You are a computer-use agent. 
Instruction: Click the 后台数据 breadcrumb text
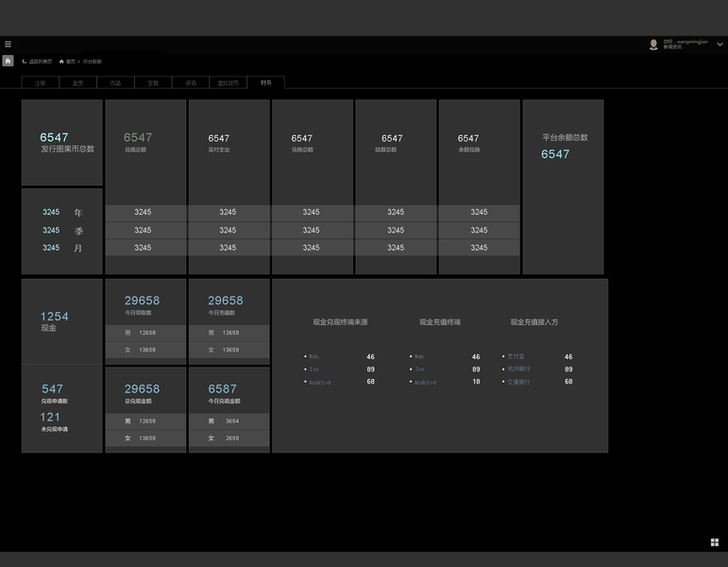93,61
